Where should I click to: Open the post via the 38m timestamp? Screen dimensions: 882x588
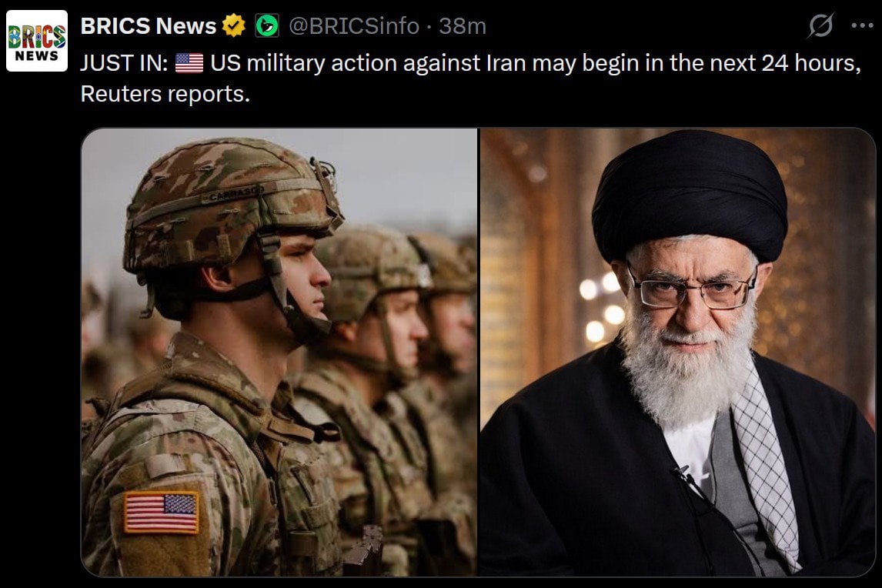[x=463, y=26]
